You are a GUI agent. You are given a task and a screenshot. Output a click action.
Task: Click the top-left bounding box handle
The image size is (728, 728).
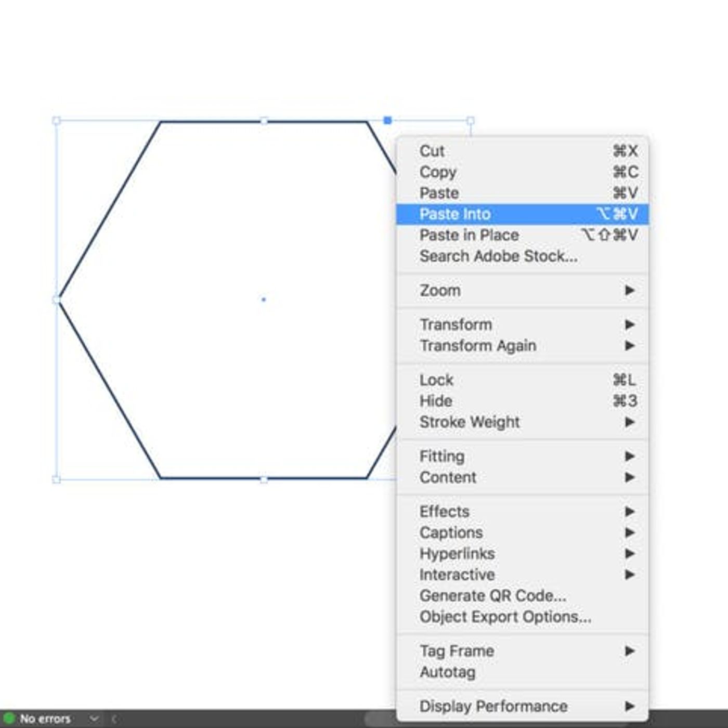[57, 121]
